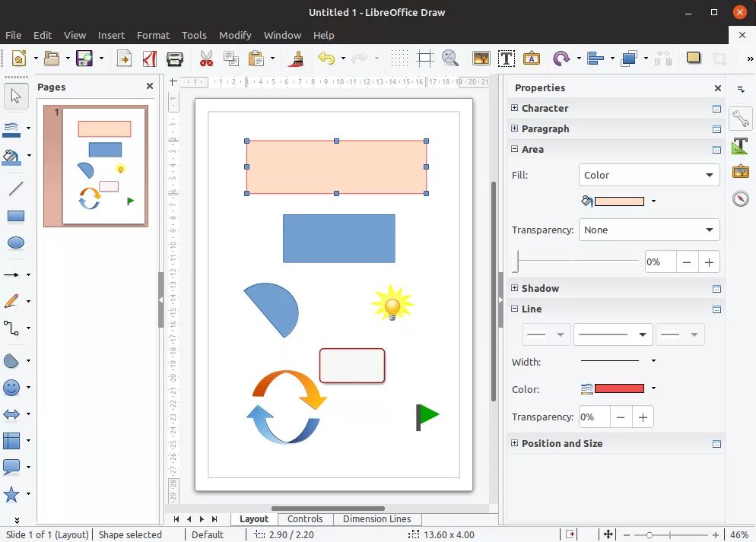Click the Align objects icon

[596, 59]
